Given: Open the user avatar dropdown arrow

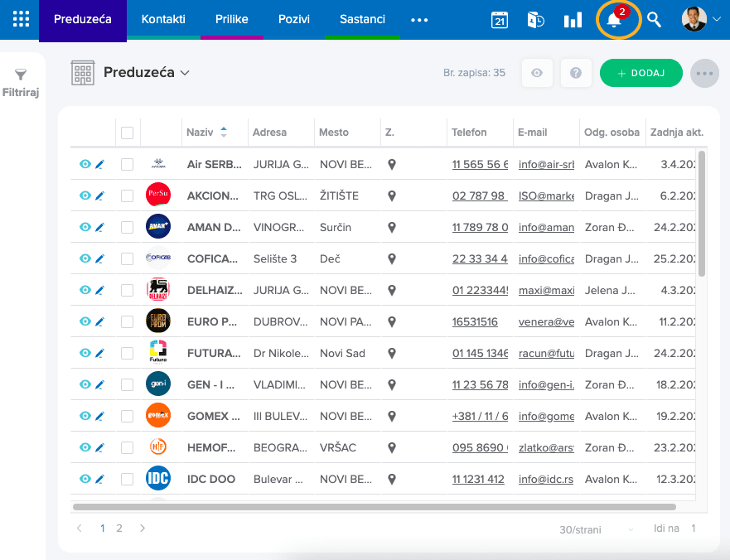Looking at the screenshot, I should pyautogui.click(x=717, y=19).
